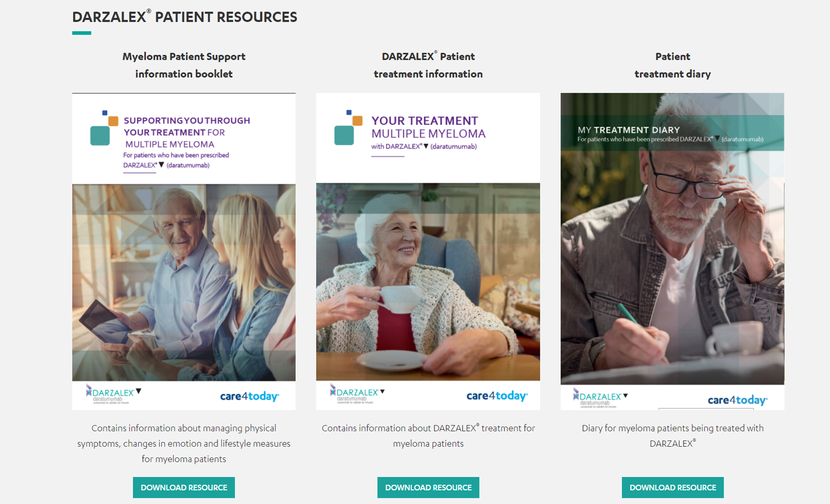Click the care4today logo on the treatment diary
The image size is (830, 504).
click(737, 400)
